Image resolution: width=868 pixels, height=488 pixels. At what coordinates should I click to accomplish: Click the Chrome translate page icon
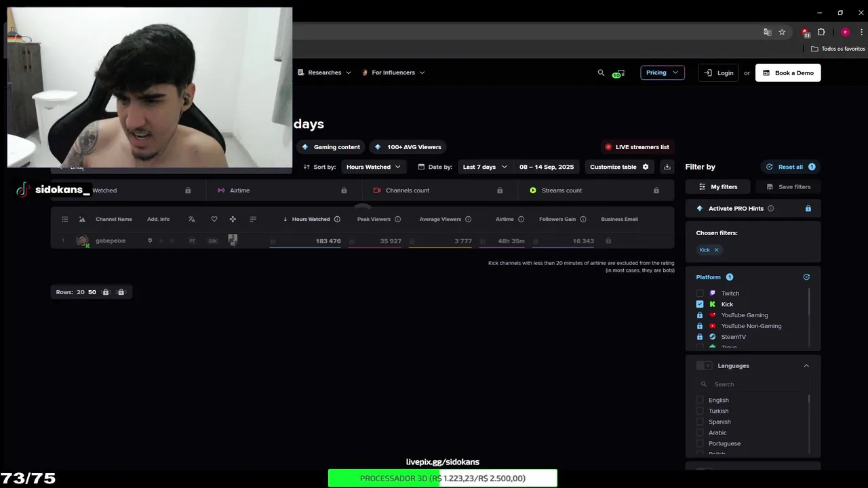point(767,32)
